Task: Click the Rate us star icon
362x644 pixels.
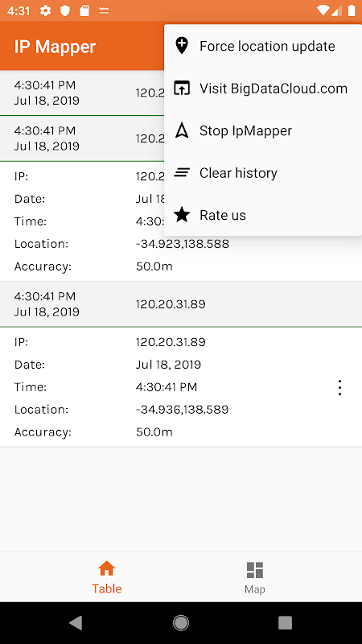Action: (182, 215)
